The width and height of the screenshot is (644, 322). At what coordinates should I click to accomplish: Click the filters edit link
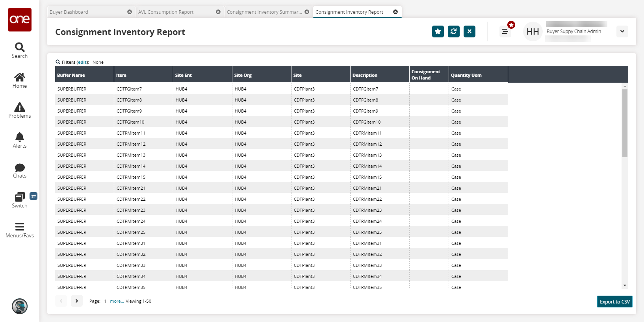82,62
